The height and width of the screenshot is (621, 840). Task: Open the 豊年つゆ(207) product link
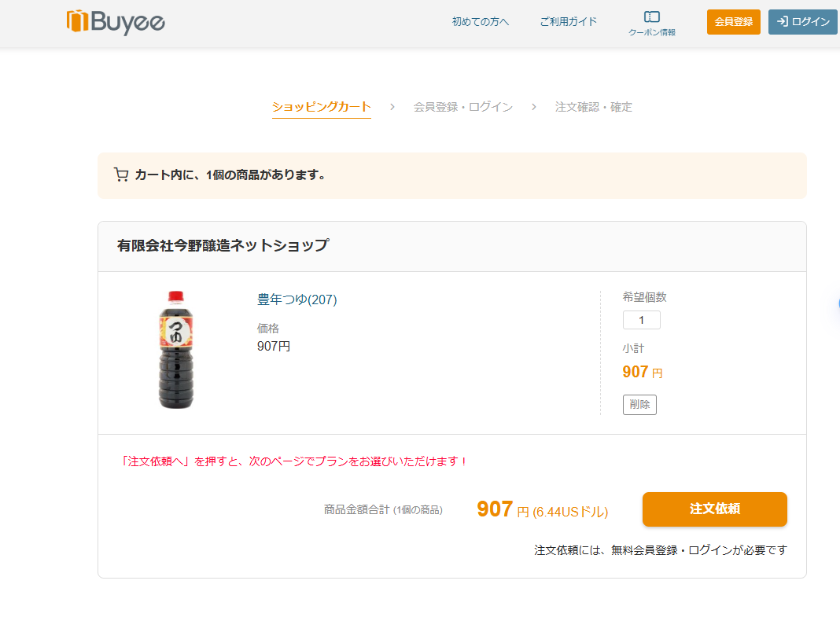(297, 299)
